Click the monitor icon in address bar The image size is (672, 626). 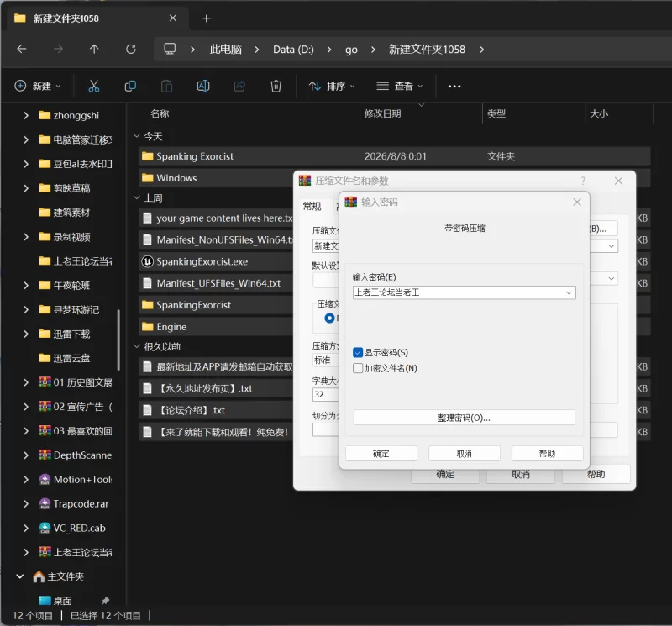click(170, 49)
